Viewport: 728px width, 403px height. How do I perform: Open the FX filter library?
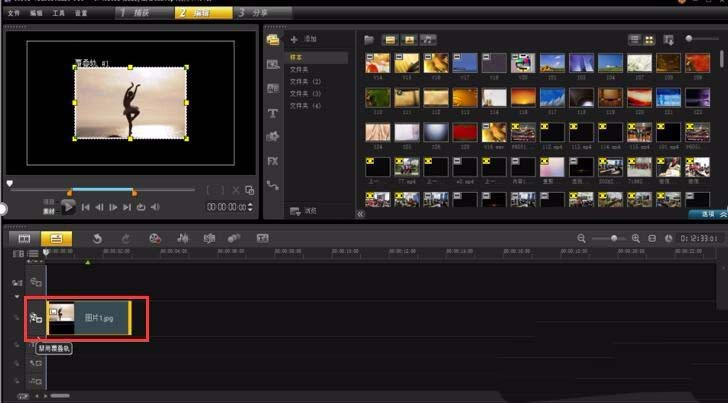pos(272,160)
